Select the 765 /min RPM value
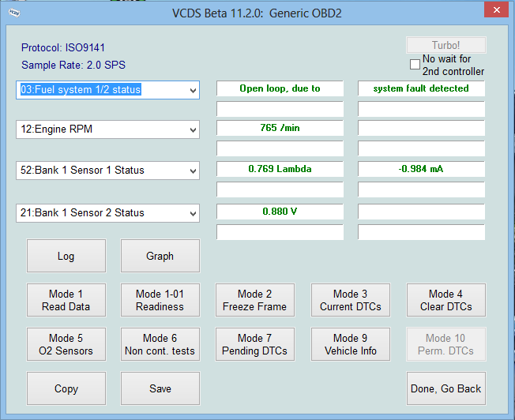Screen dimensions: 515x420 [x=280, y=128]
